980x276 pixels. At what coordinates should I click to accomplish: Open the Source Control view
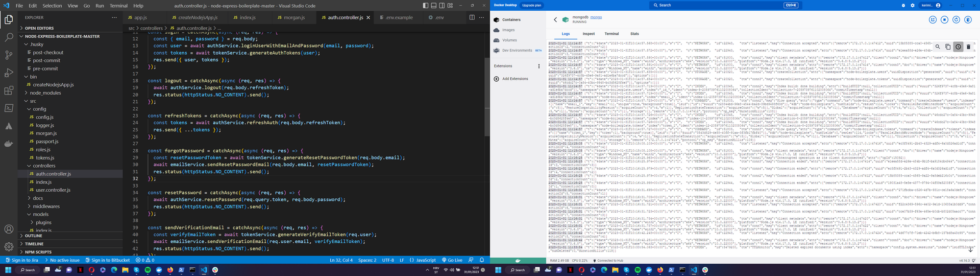[9, 55]
